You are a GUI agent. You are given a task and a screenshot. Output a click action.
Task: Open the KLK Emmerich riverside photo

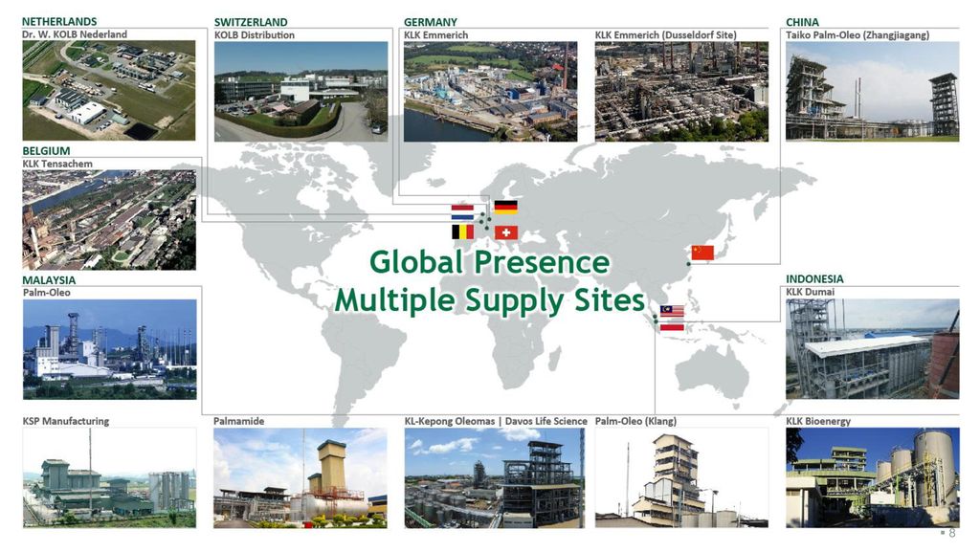(491, 91)
